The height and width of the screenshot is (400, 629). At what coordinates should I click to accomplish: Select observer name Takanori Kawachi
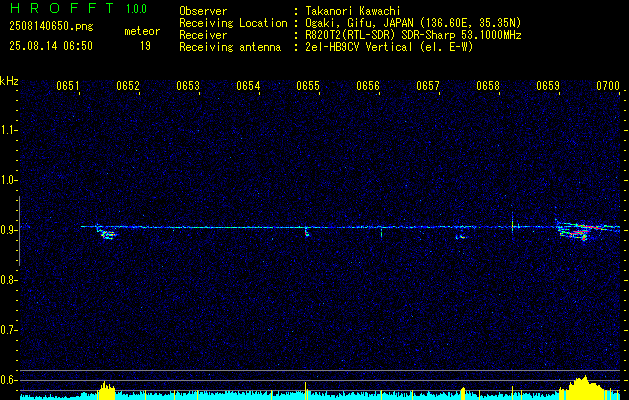(x=352, y=11)
